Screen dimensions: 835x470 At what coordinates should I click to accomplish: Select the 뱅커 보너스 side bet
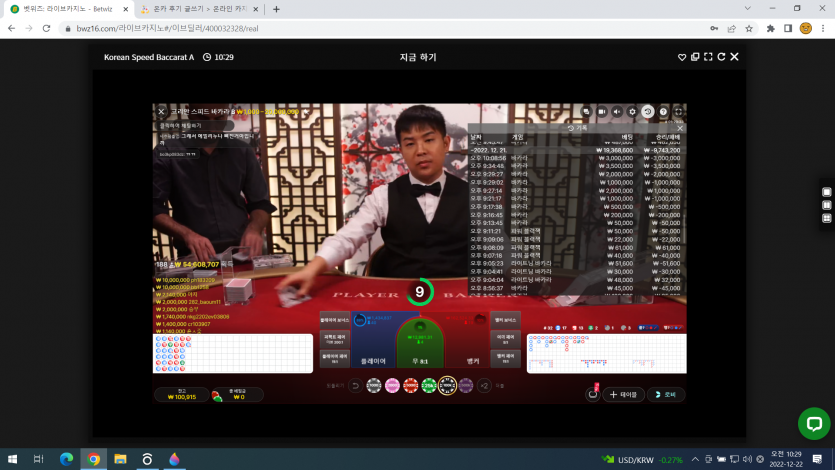[x=505, y=320]
